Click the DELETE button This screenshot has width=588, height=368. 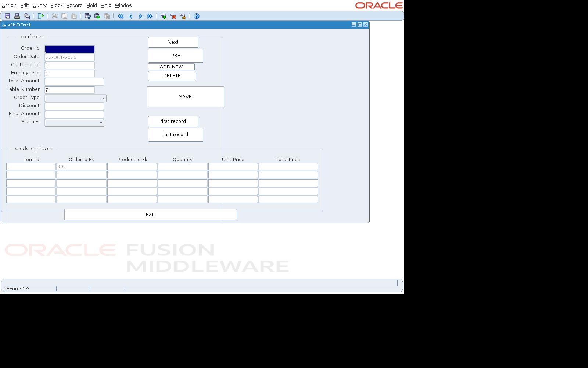(x=172, y=76)
